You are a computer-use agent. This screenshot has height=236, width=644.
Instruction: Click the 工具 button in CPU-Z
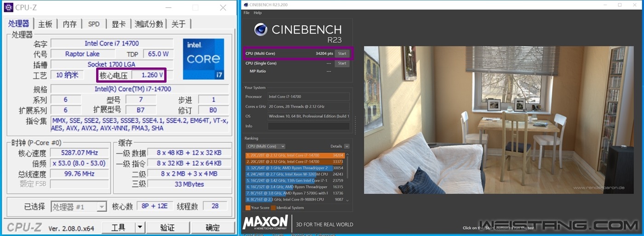118,228
